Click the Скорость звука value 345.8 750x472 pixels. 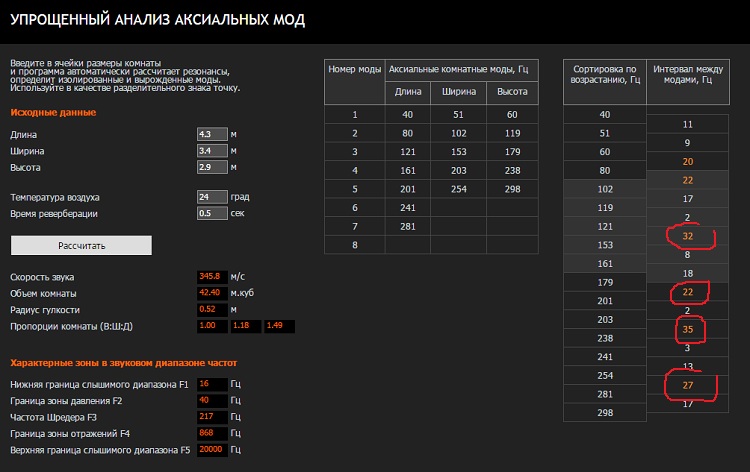point(212,276)
